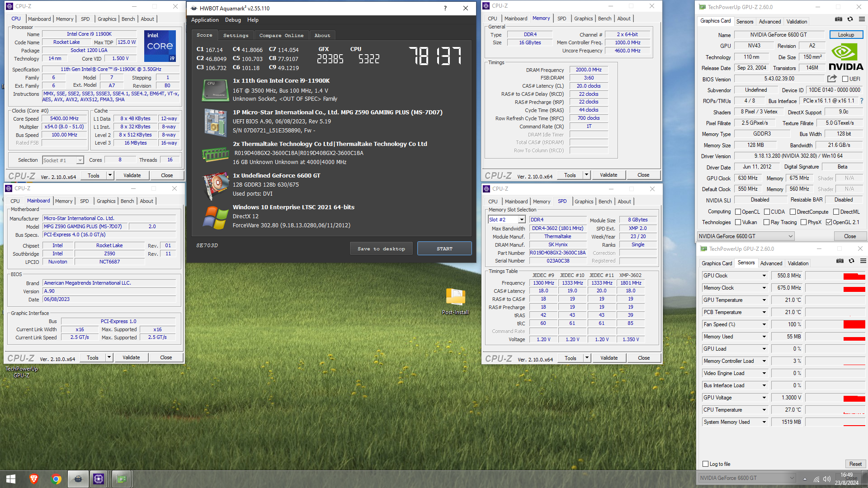
Task: Switch to GPU-Z taskbar button
Action: [121, 479]
